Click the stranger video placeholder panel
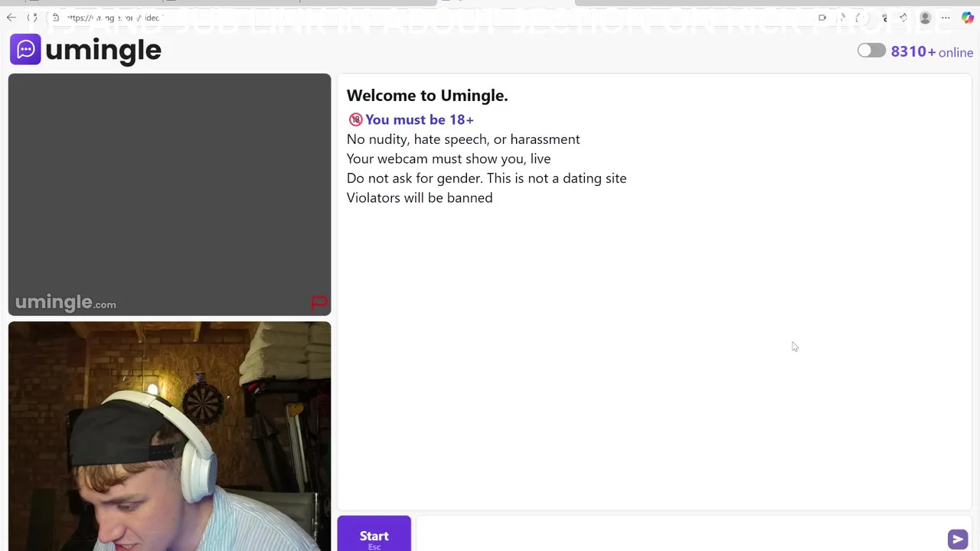 169,194
